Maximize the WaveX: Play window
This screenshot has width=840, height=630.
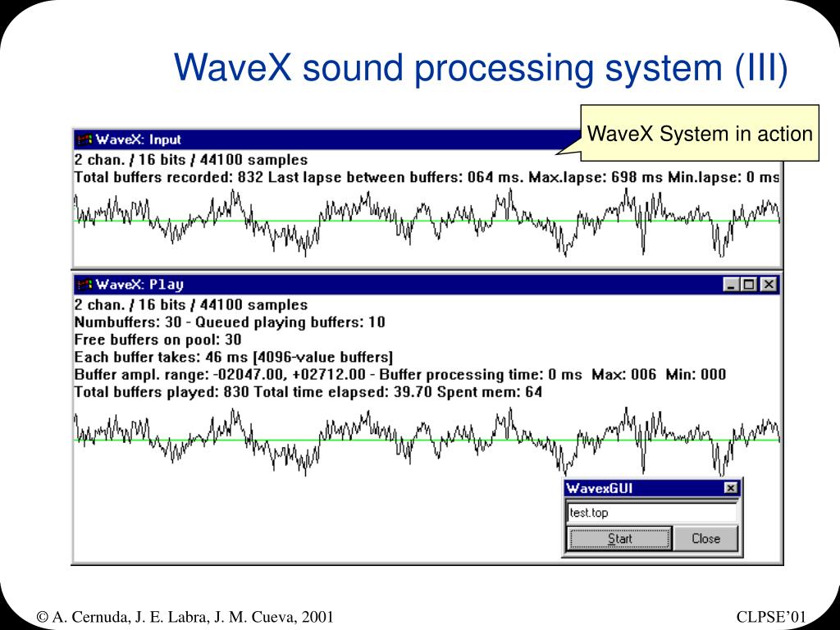click(x=748, y=285)
